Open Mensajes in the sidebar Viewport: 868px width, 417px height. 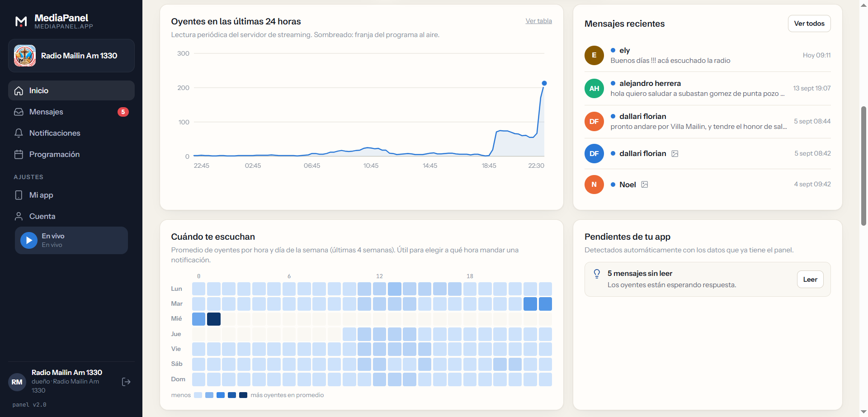point(71,112)
